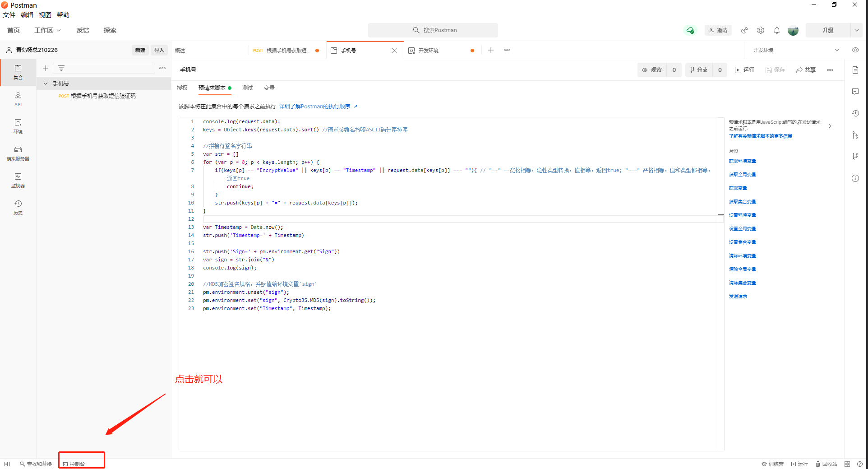Open the 视图 menu

pyautogui.click(x=45, y=15)
